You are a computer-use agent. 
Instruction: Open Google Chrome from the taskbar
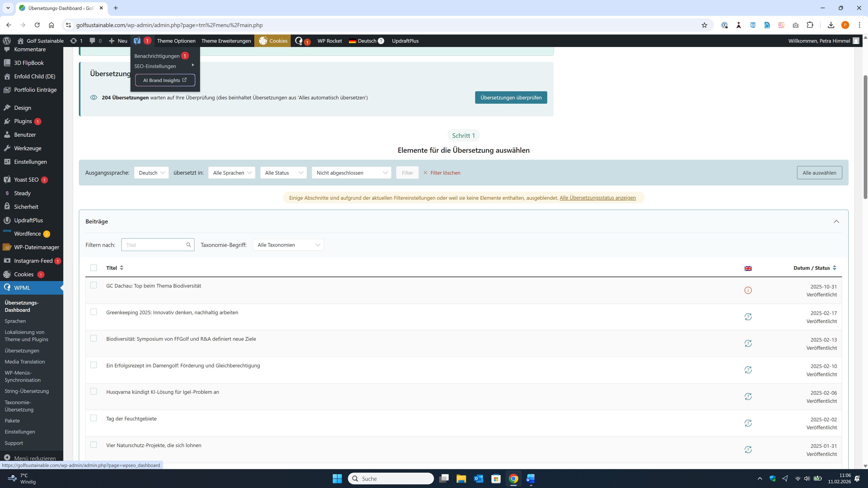[513, 479]
